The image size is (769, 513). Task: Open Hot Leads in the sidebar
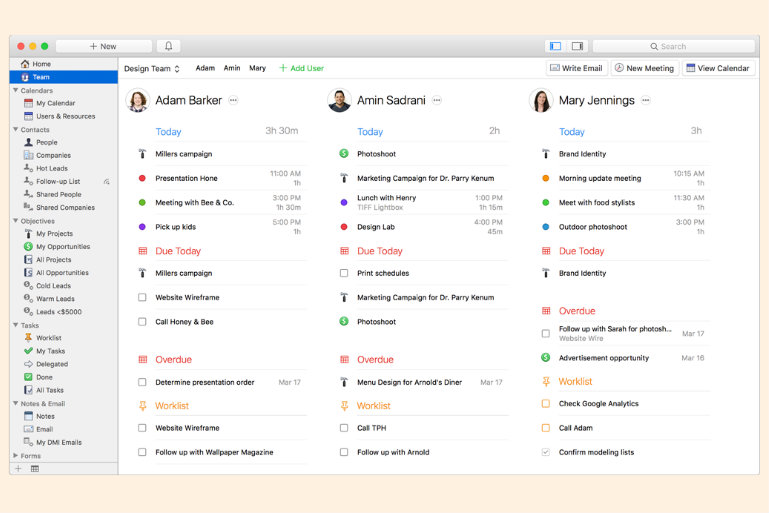pyautogui.click(x=51, y=168)
